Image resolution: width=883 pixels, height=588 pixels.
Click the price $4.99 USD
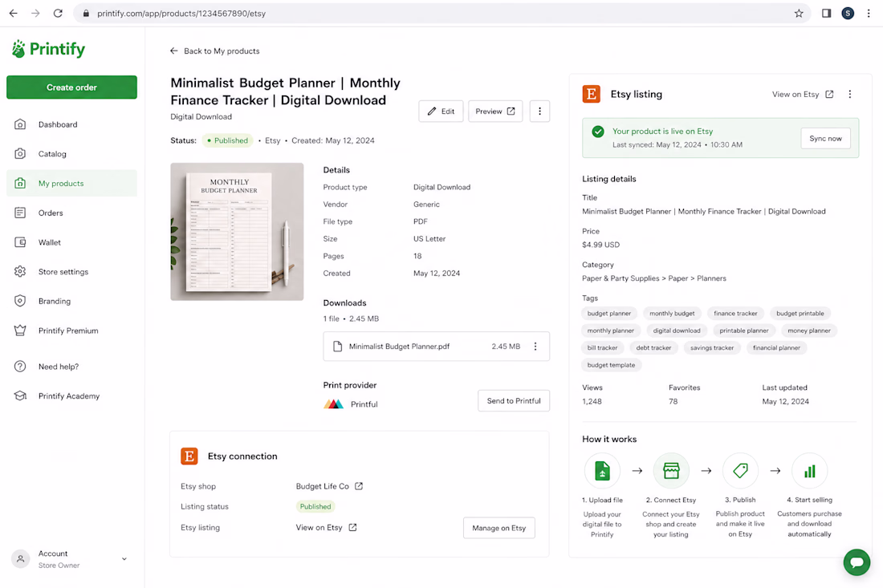coord(601,245)
